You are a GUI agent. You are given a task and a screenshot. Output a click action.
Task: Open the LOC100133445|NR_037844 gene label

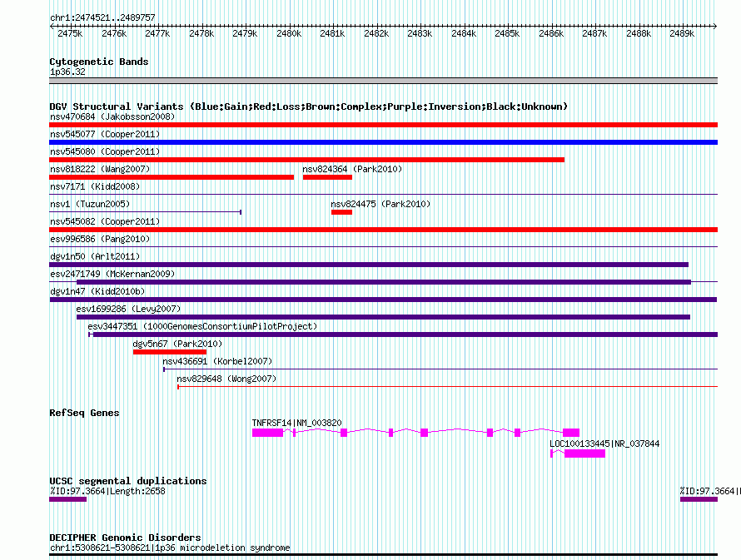click(x=604, y=444)
